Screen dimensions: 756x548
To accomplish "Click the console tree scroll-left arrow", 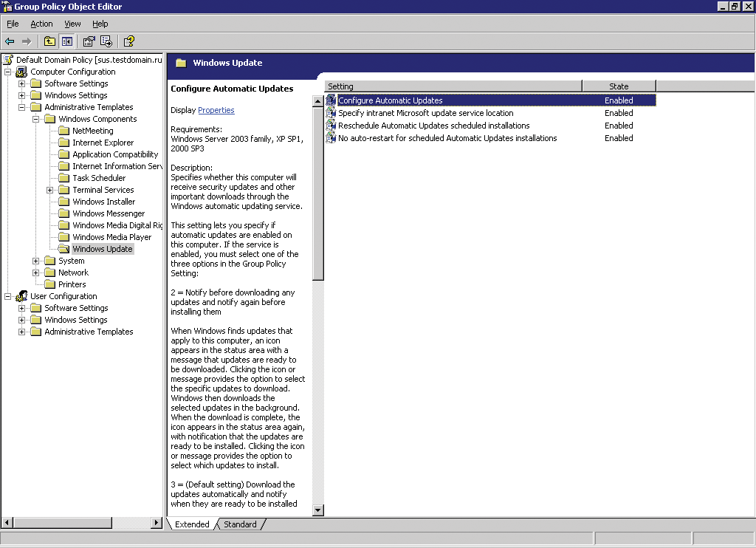I will click(7, 522).
